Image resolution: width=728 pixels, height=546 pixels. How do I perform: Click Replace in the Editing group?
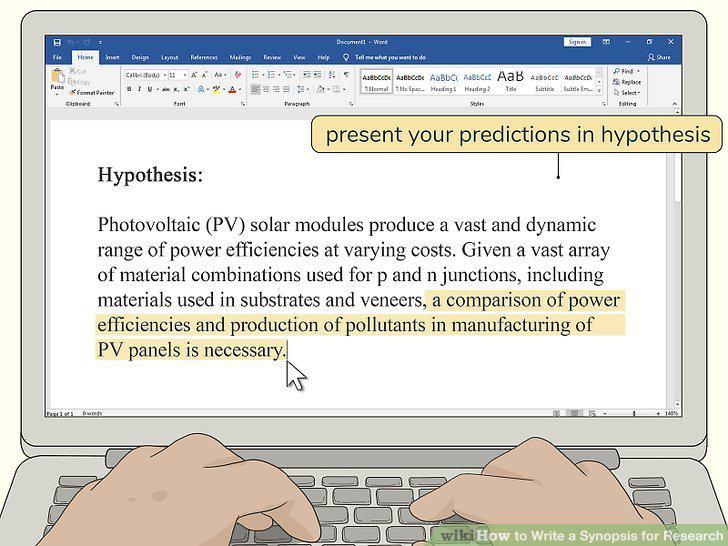(x=627, y=82)
